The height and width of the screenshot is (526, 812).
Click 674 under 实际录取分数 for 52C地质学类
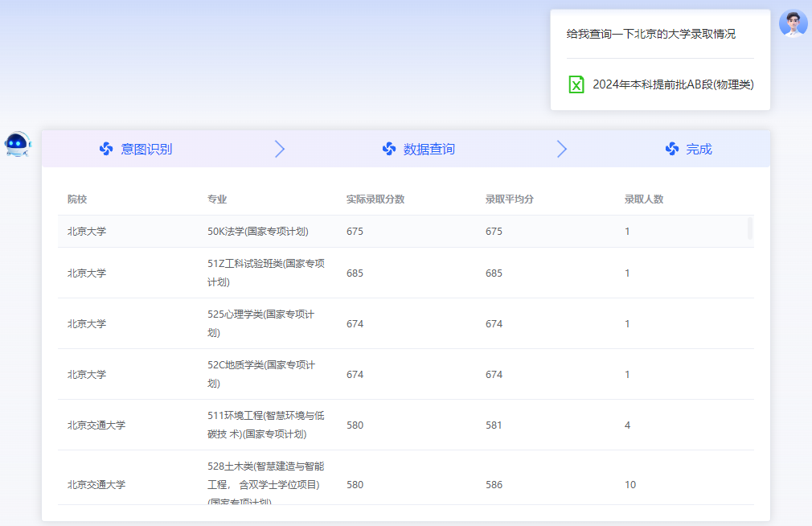click(x=355, y=375)
